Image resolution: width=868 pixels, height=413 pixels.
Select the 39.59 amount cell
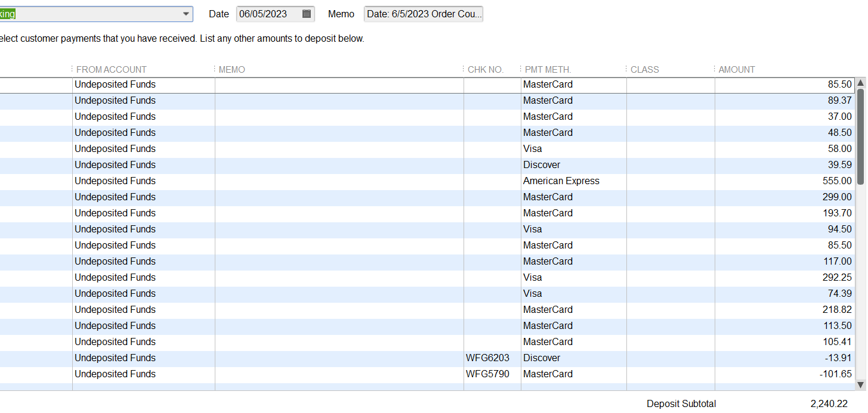point(784,165)
